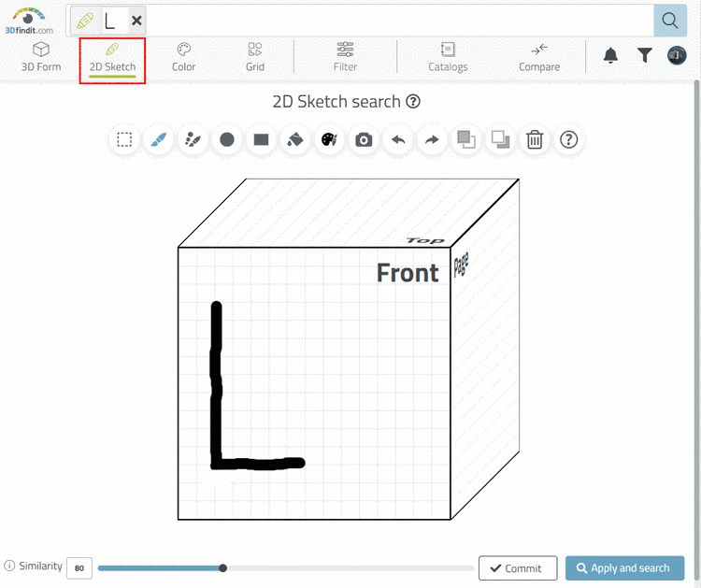The image size is (701, 588).
Task: Click the send to back layer icon
Action: pyautogui.click(x=500, y=139)
